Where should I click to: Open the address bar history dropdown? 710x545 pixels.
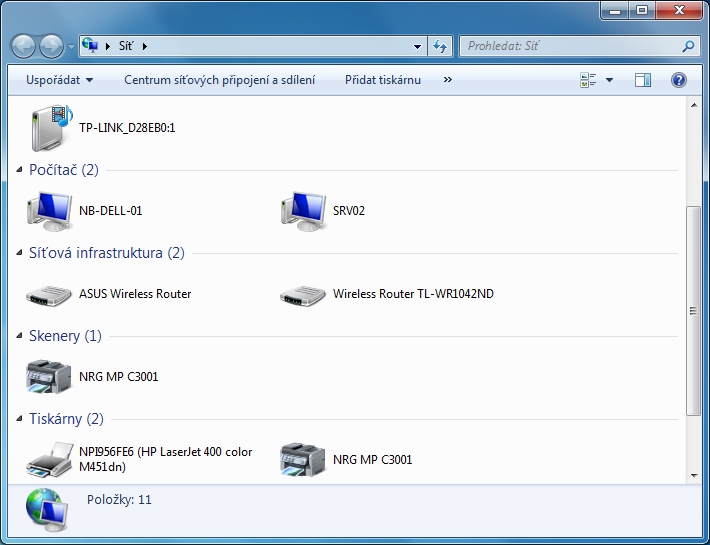click(418, 46)
